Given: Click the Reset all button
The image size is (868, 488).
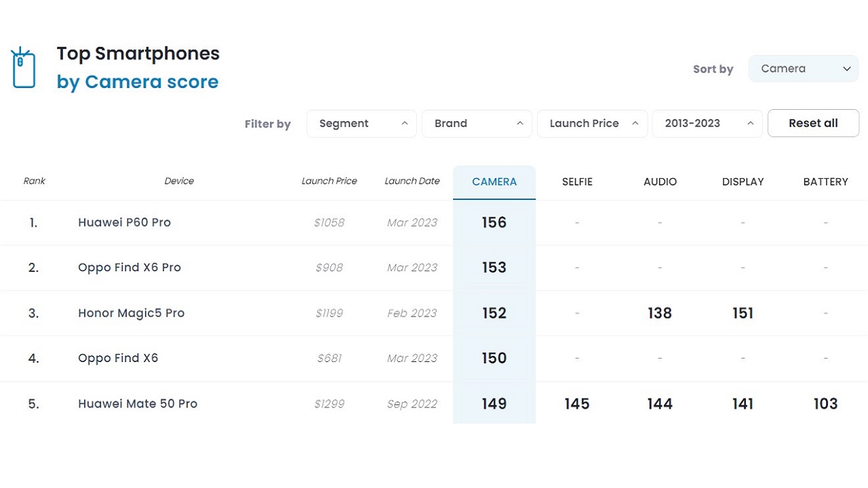Looking at the screenshot, I should coord(813,123).
